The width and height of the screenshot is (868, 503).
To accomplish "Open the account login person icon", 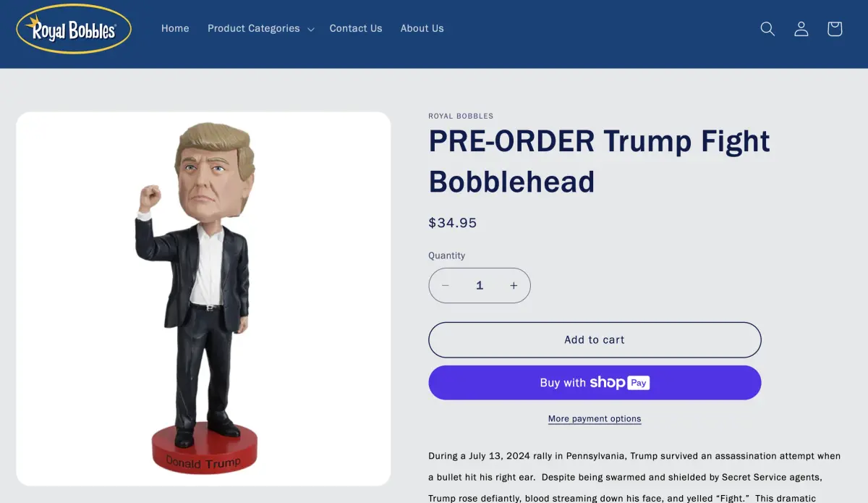I will tap(801, 29).
